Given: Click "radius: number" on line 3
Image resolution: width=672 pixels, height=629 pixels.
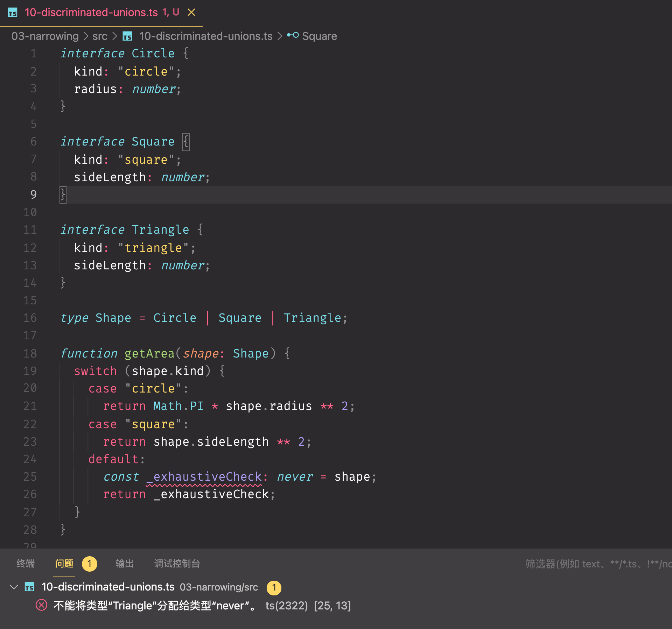Looking at the screenshot, I should click(125, 89).
